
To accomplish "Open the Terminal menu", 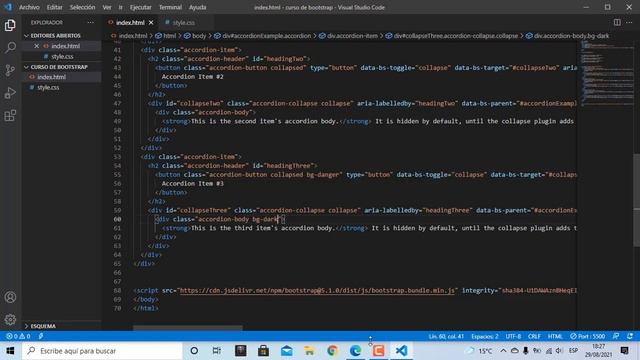I will point(170,7).
